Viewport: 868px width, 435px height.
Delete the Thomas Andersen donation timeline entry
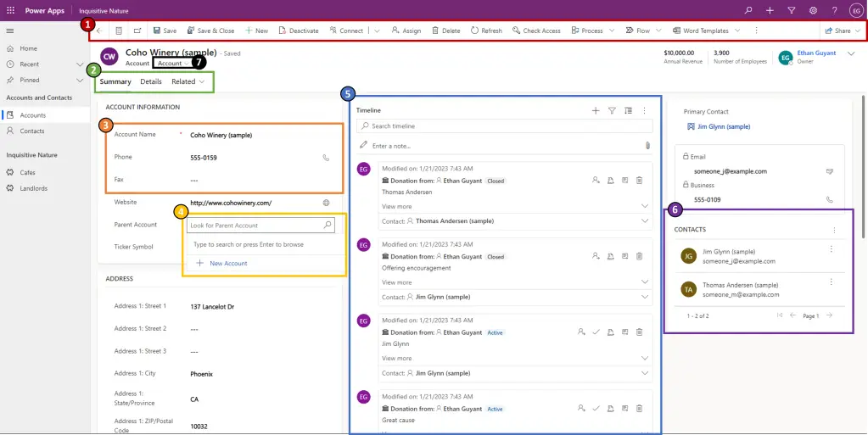click(x=640, y=180)
